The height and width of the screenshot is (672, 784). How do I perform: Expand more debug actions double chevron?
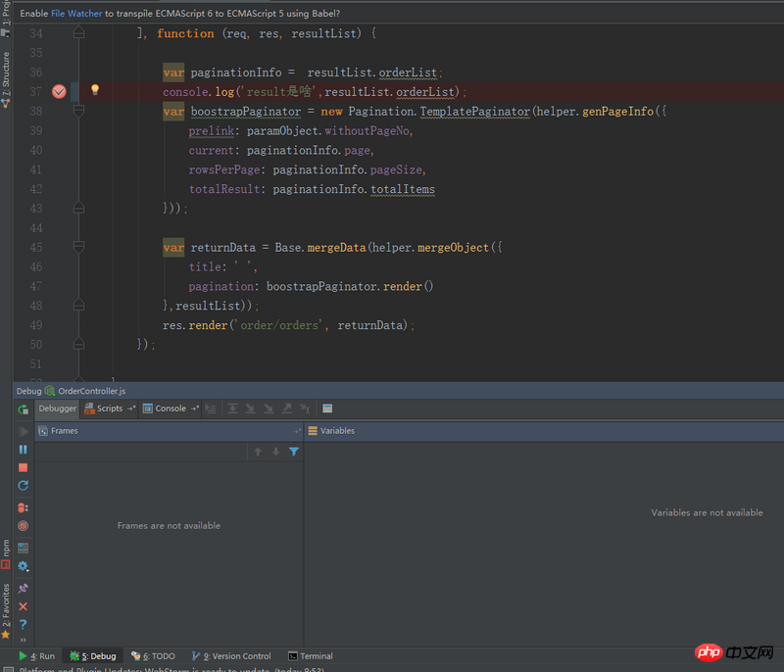click(23, 638)
